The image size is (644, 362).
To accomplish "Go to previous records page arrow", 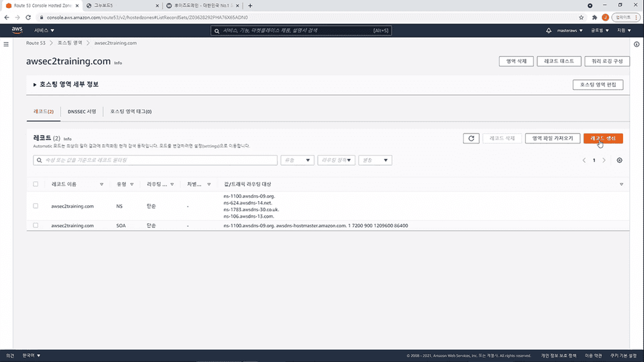I will point(584,160).
